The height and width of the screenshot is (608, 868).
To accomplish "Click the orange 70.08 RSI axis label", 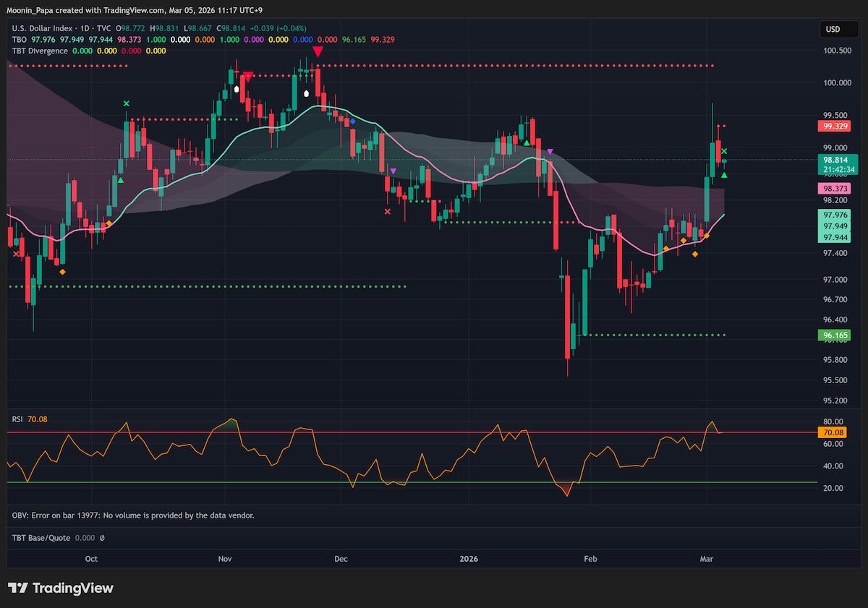I will 833,432.
